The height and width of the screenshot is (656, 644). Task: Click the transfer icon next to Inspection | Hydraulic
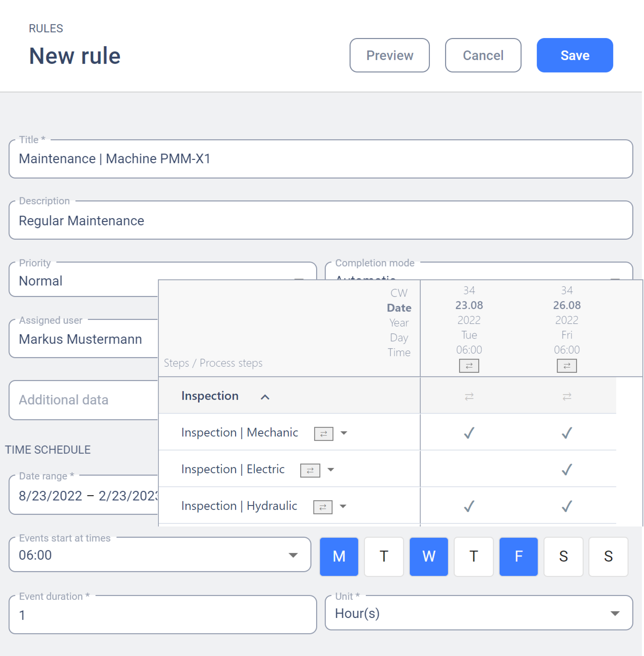(x=322, y=507)
